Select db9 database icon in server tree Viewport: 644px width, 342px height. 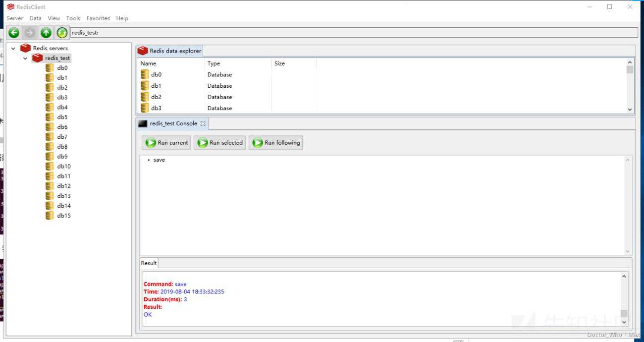pyautogui.click(x=50, y=157)
